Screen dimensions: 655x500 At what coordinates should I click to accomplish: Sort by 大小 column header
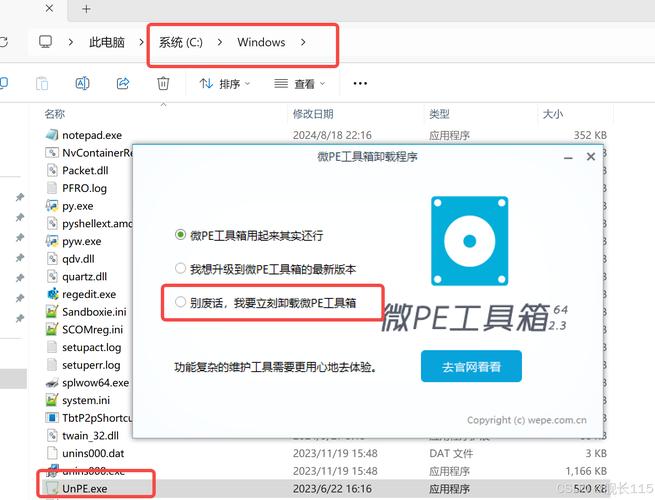552,114
